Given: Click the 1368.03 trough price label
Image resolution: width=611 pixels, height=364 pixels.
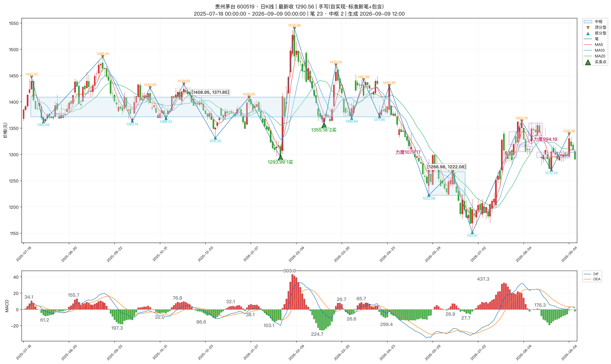Looking at the screenshot, I should coord(166,122).
